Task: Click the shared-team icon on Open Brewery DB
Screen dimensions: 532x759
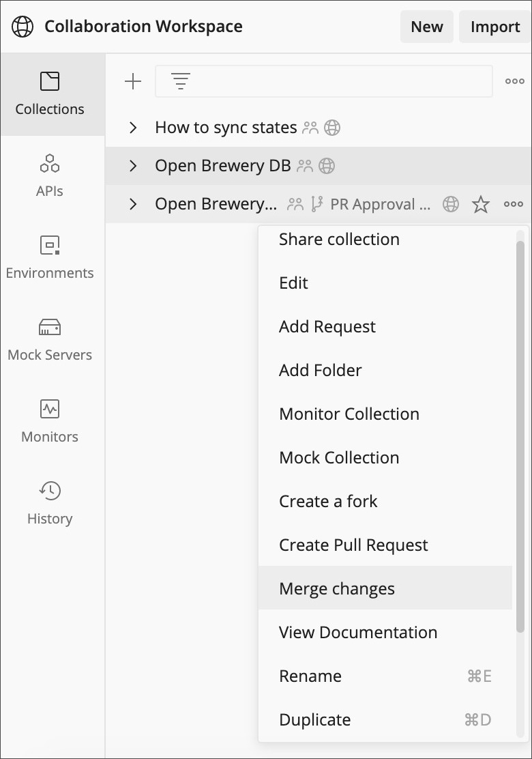Action: 305,166
